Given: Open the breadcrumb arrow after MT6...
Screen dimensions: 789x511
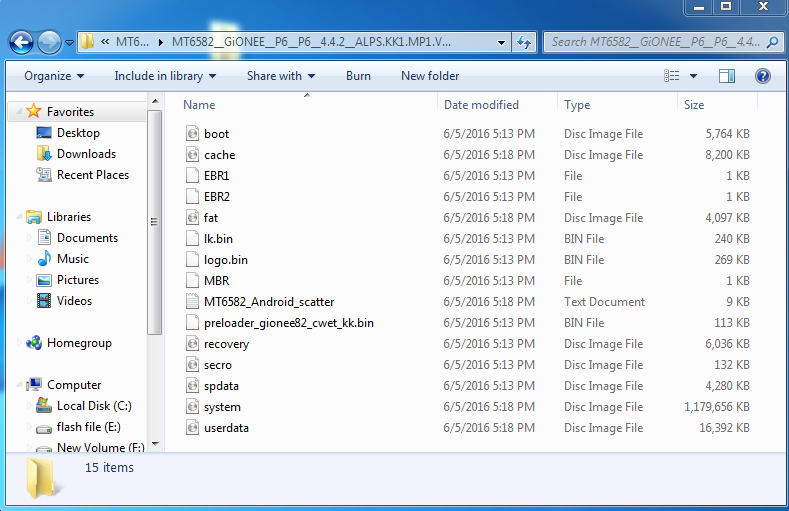Looking at the screenshot, I should 161,43.
